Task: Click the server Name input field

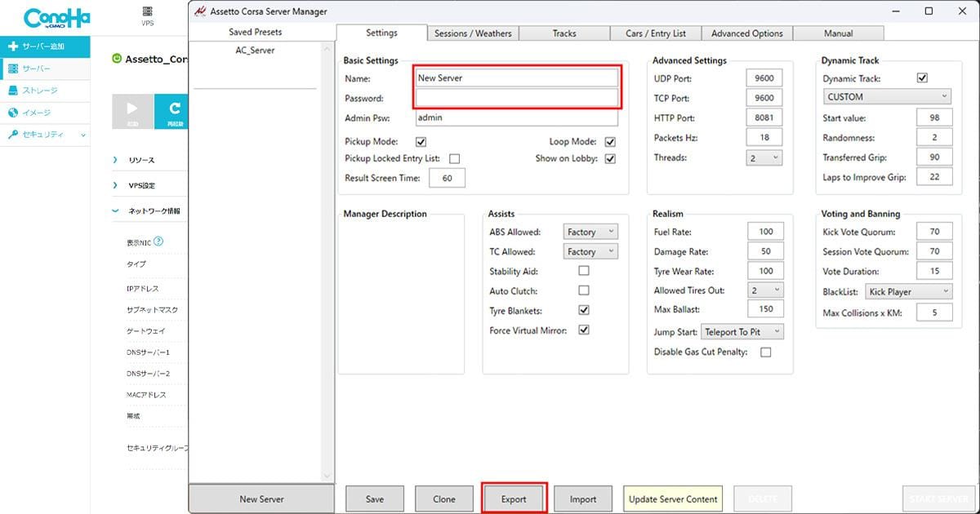Action: (516, 78)
